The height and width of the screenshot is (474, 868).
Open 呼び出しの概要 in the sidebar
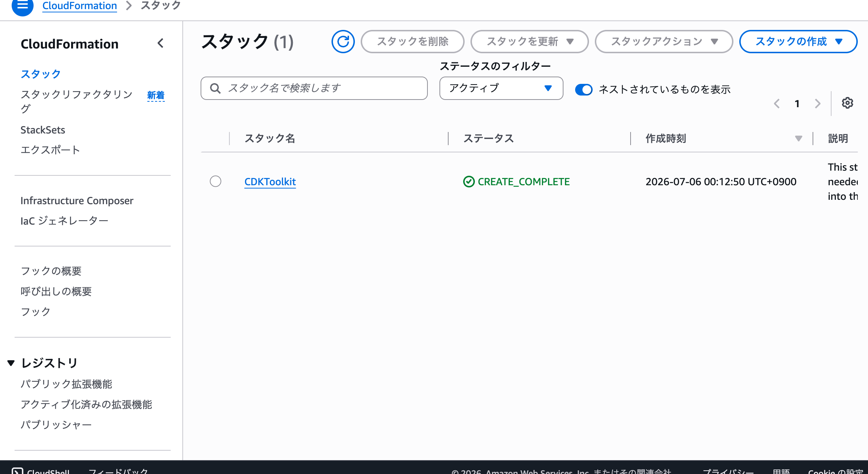[x=56, y=291]
